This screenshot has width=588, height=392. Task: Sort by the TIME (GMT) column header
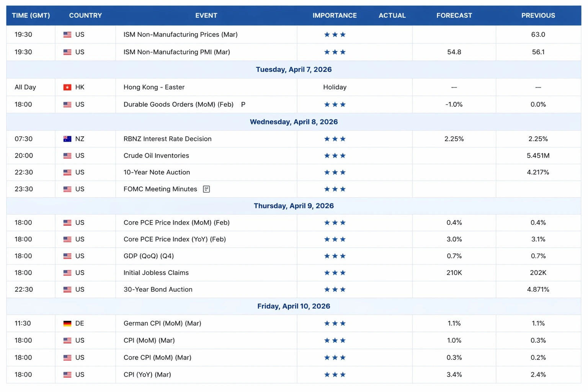pyautogui.click(x=31, y=16)
